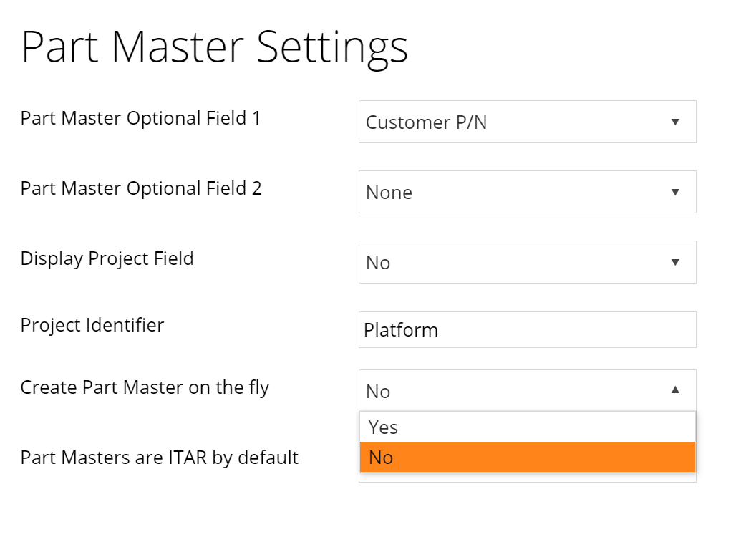
Task: Open the Part Master Optional Field 1 dropdown
Action: pos(527,122)
